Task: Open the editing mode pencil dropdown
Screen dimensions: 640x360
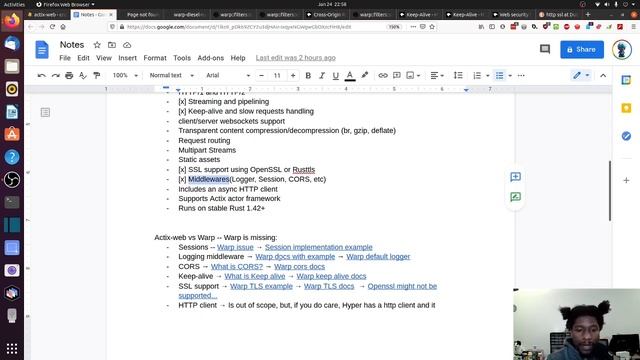Action: click(x=581, y=76)
